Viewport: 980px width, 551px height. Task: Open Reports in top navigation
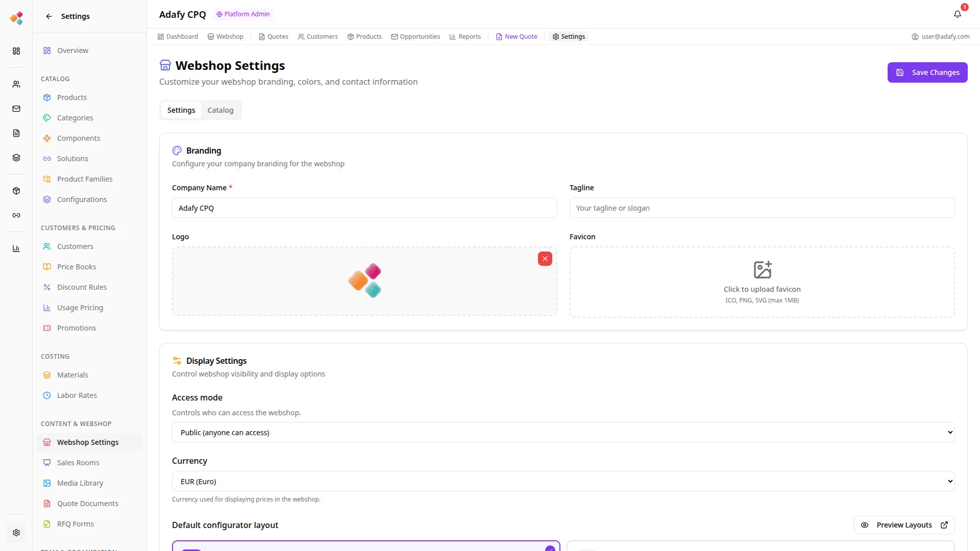[465, 37]
